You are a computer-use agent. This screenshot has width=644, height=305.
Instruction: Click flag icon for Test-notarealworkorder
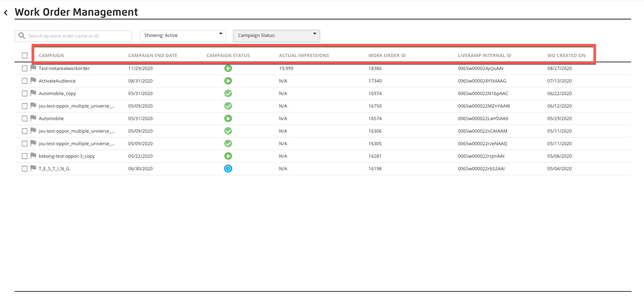pos(33,68)
